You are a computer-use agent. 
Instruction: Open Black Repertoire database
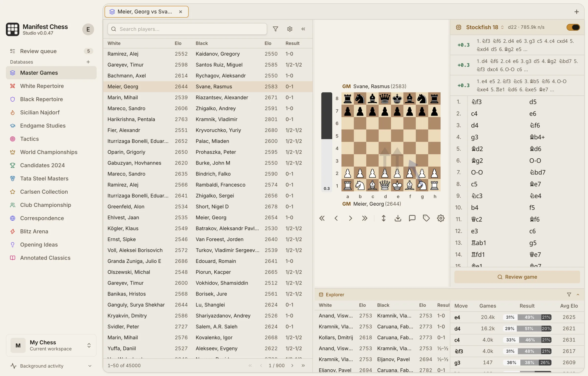pyautogui.click(x=51, y=99)
